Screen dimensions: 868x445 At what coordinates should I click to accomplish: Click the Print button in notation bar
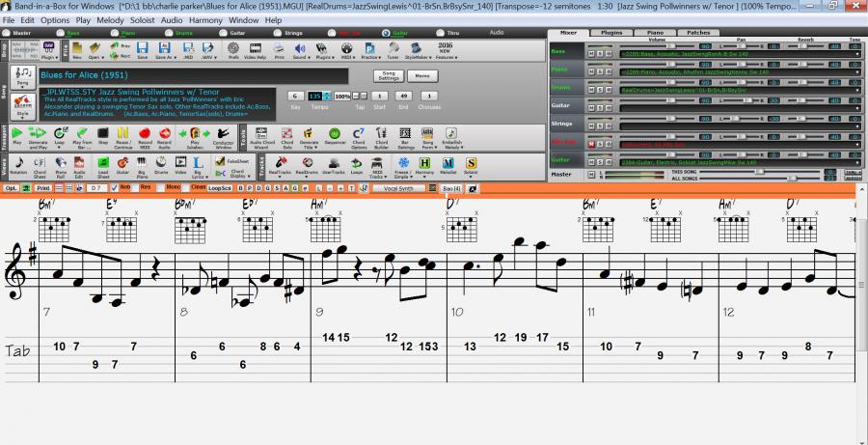pos(43,188)
